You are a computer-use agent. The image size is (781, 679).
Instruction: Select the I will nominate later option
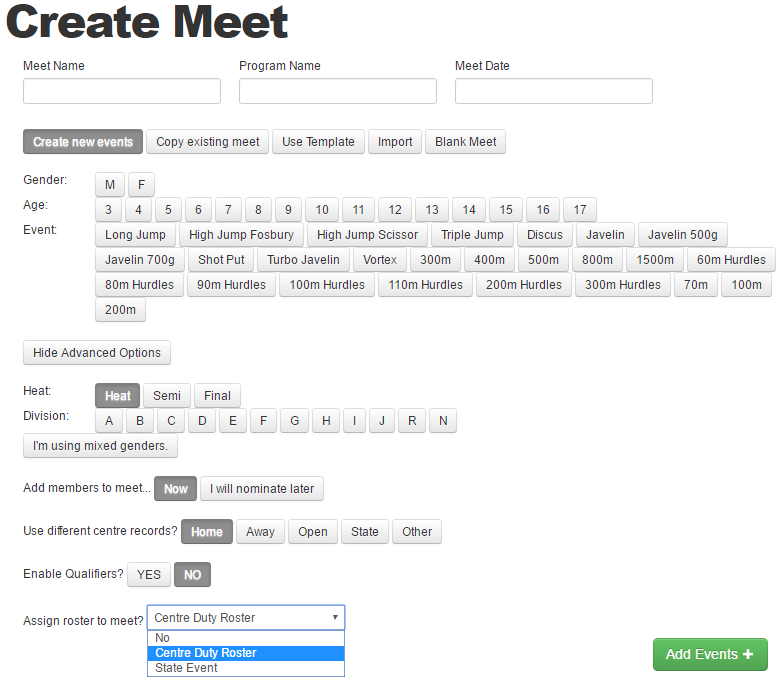pos(262,489)
